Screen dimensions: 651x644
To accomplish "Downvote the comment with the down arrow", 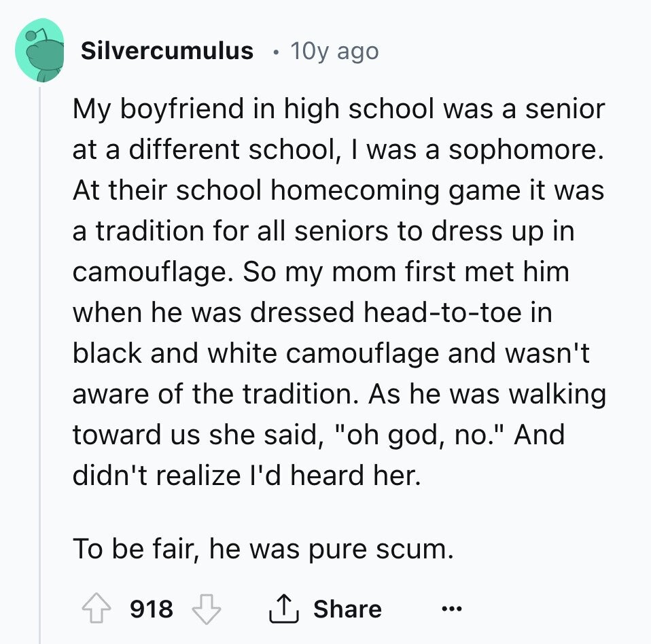I will tap(207, 609).
